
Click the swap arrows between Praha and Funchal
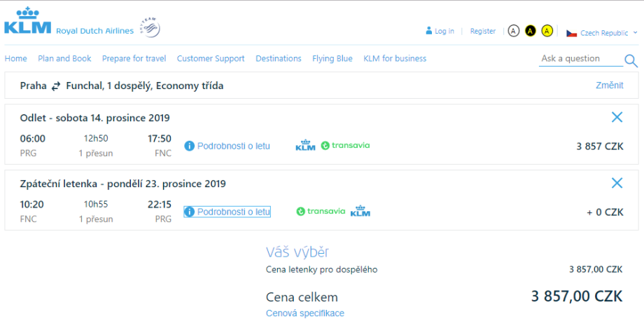56,86
